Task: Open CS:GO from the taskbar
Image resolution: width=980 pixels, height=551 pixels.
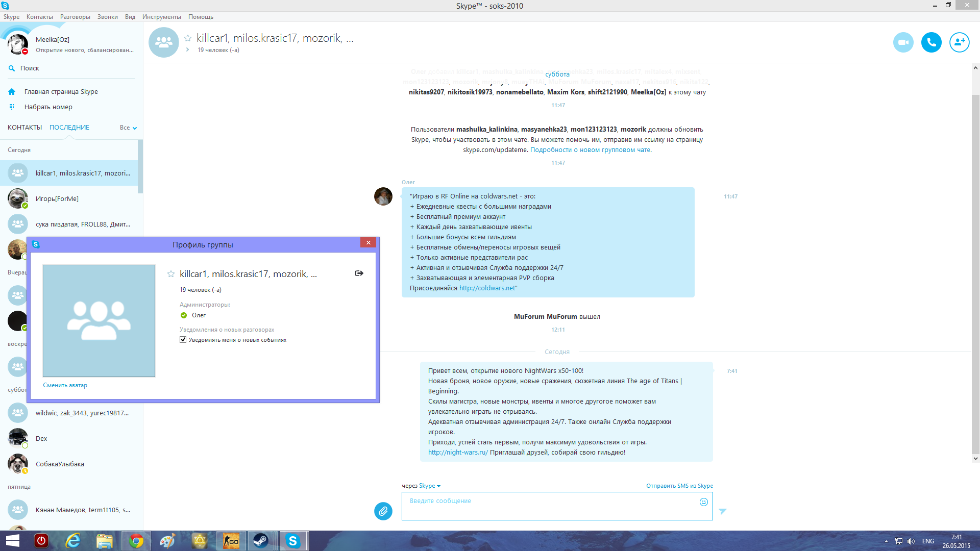Action: [x=231, y=541]
